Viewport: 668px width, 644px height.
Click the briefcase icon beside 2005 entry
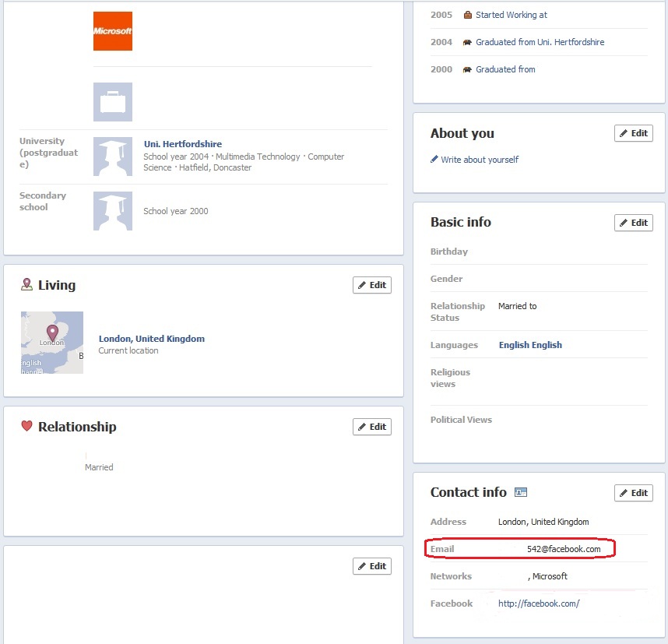click(x=467, y=14)
